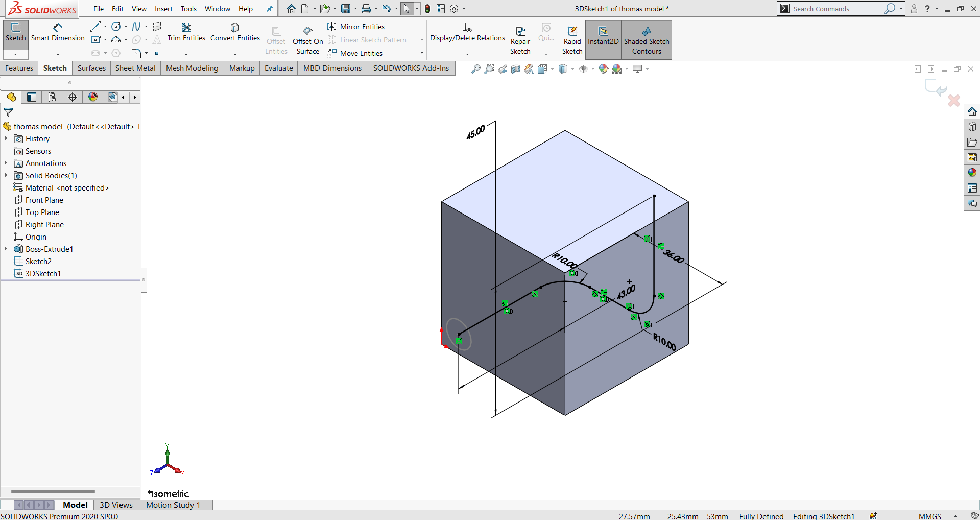Toggle Instant2D mode

tap(603, 40)
